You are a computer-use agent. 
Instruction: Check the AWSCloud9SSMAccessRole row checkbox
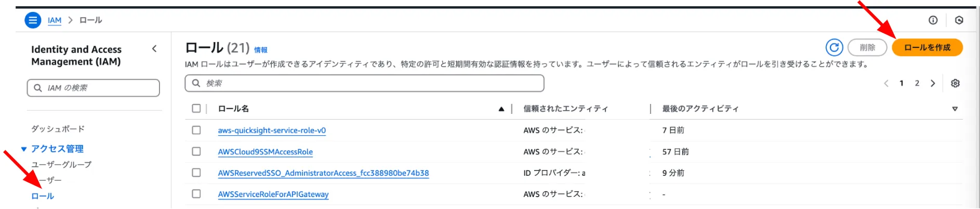(x=196, y=151)
